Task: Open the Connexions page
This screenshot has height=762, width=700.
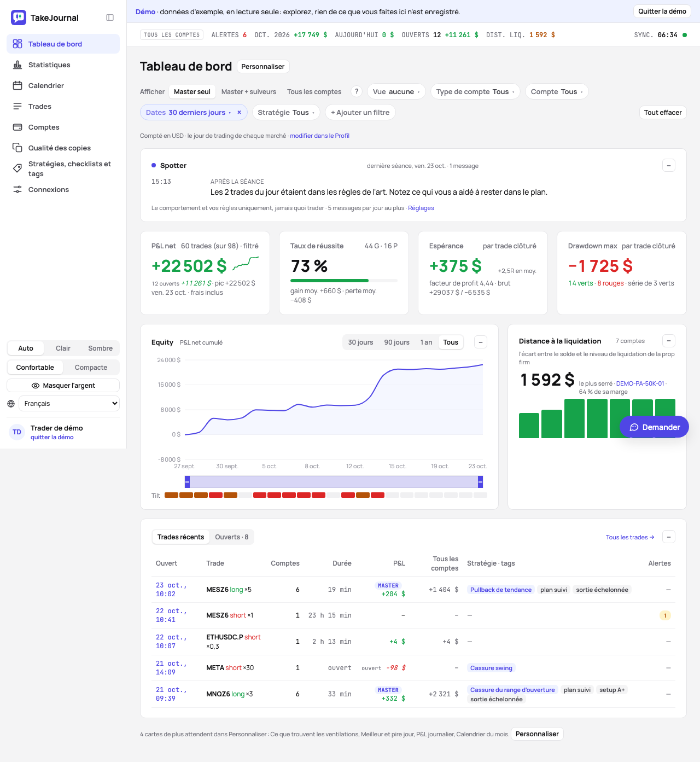Action: coord(63,189)
